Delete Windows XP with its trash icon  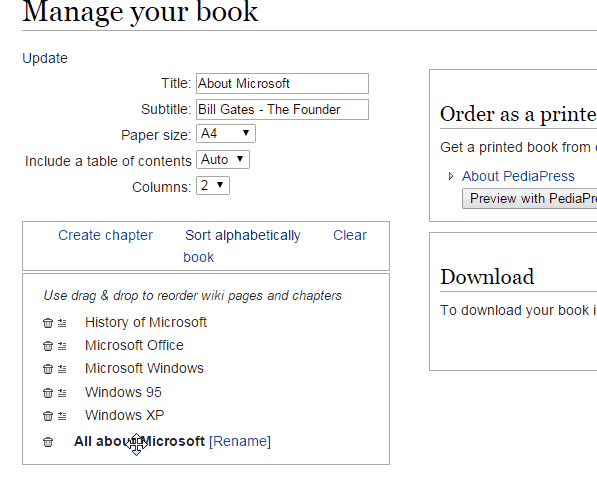[48, 416]
